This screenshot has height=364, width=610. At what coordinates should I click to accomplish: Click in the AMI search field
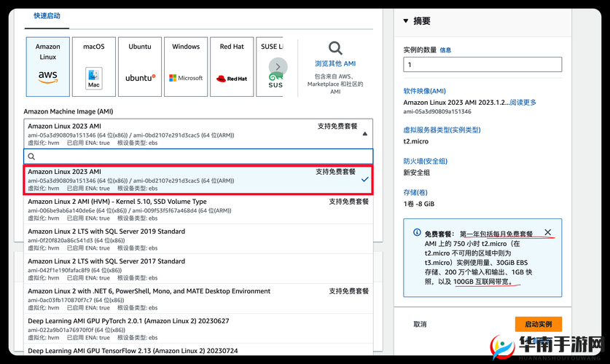tap(198, 157)
